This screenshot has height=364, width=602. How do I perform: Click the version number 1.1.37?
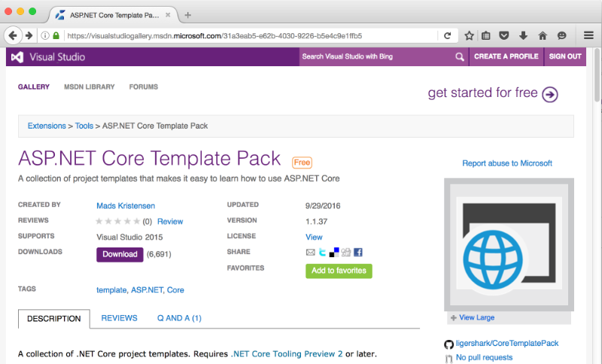coord(316,221)
